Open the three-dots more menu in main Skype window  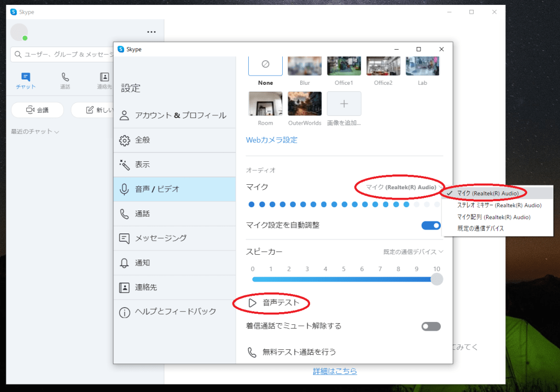pos(151,32)
